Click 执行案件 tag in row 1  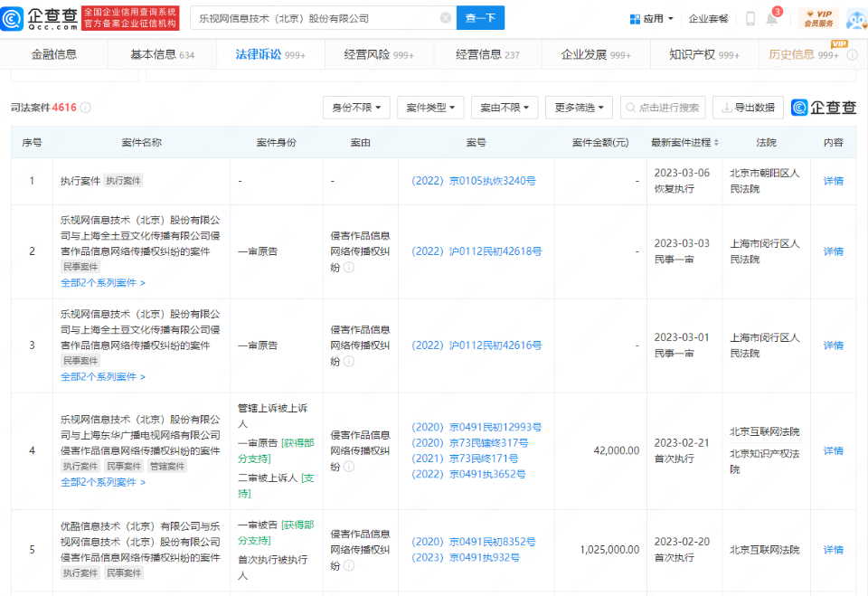click(x=124, y=181)
